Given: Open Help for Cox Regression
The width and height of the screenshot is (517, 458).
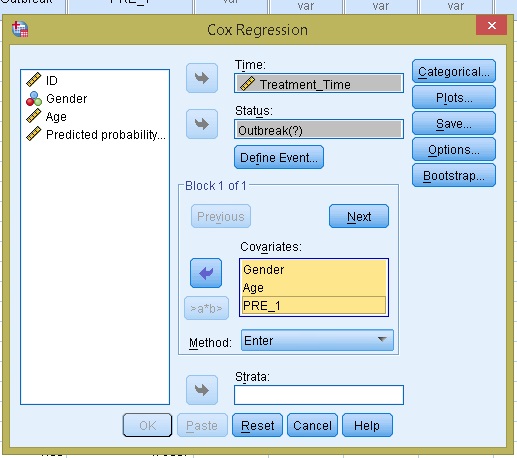Looking at the screenshot, I should pyautogui.click(x=367, y=425).
